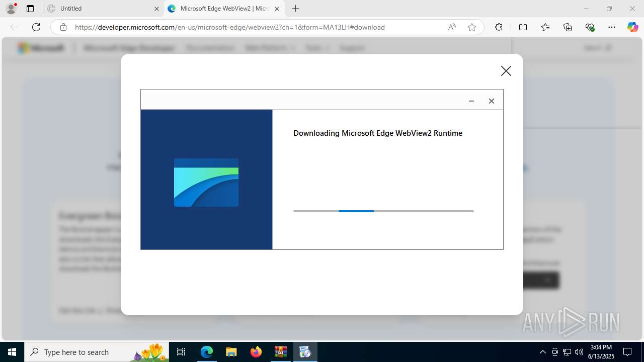Open the notification center icon
Viewport: 644px width, 362px height.
[x=627, y=352]
